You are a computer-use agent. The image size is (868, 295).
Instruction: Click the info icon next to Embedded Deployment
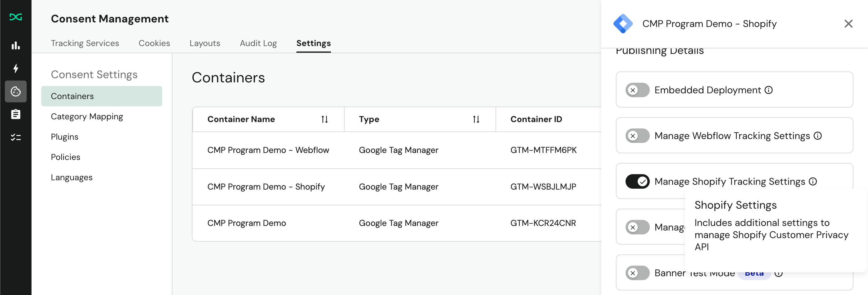click(769, 90)
